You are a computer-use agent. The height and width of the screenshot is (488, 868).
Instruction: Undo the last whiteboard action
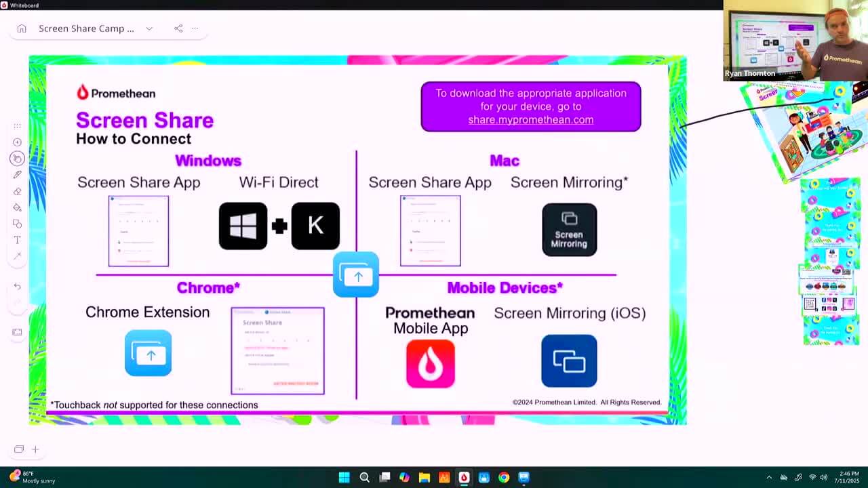click(x=18, y=287)
